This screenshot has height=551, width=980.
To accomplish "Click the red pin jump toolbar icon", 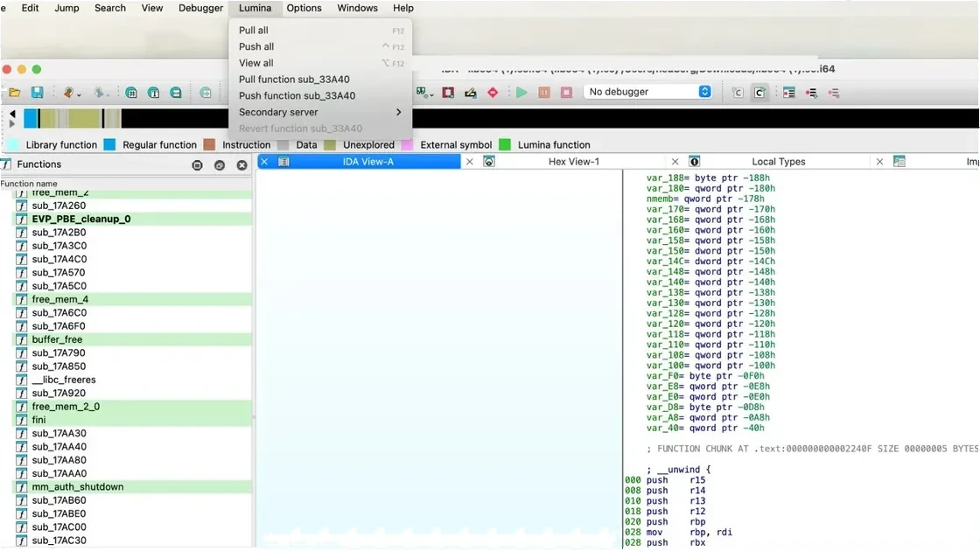I will (69, 93).
